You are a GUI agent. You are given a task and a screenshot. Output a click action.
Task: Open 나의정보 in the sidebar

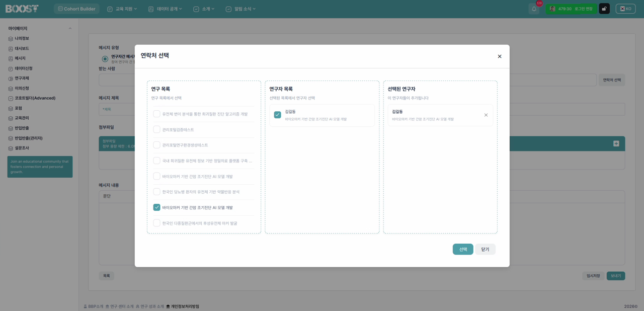coord(22,38)
